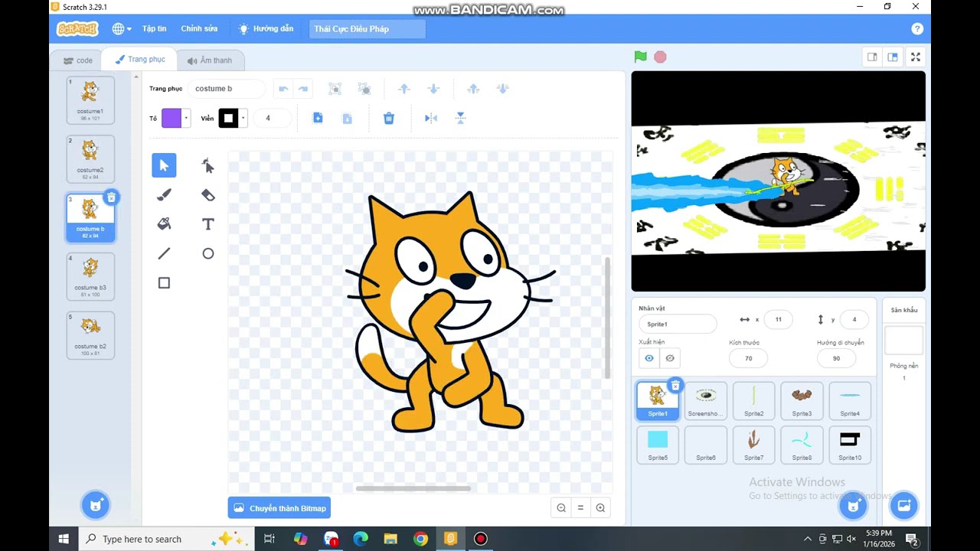
Task: Select the Text tool
Action: click(x=207, y=223)
